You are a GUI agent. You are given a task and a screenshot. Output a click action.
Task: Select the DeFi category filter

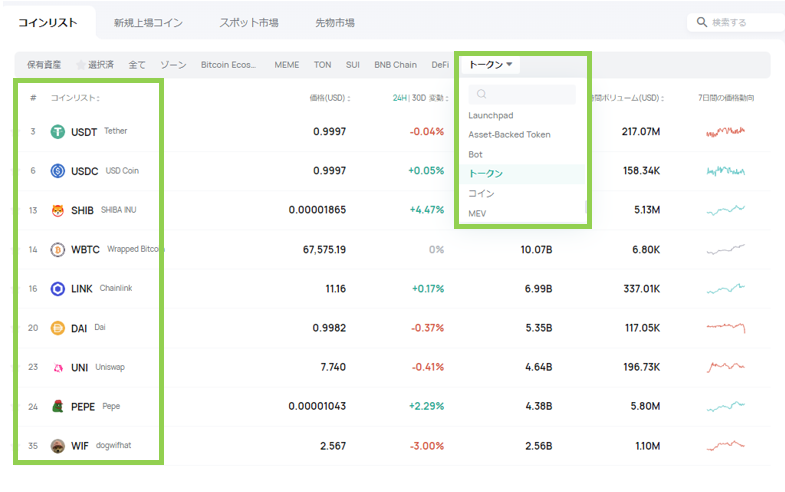[440, 65]
